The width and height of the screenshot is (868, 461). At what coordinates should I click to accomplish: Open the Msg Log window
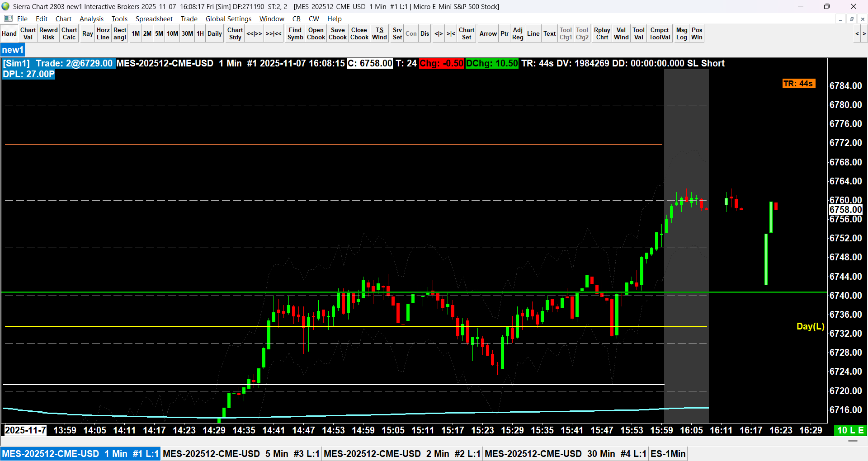coord(682,33)
